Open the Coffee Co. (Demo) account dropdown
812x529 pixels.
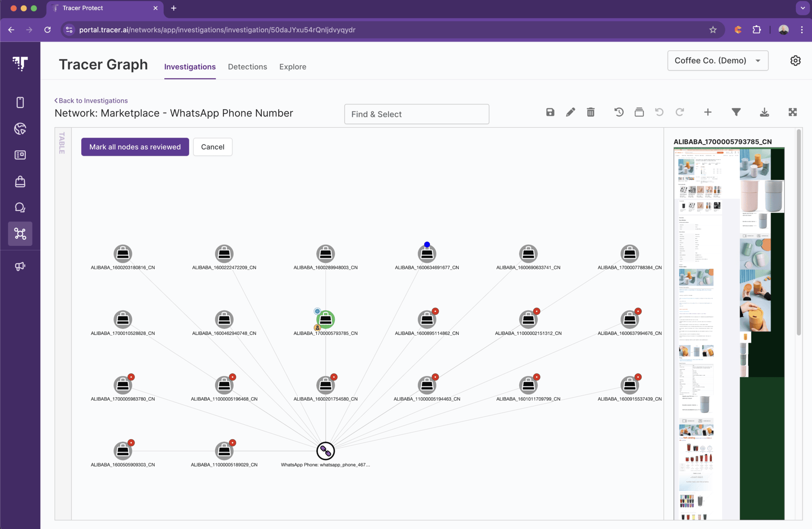[718, 60]
